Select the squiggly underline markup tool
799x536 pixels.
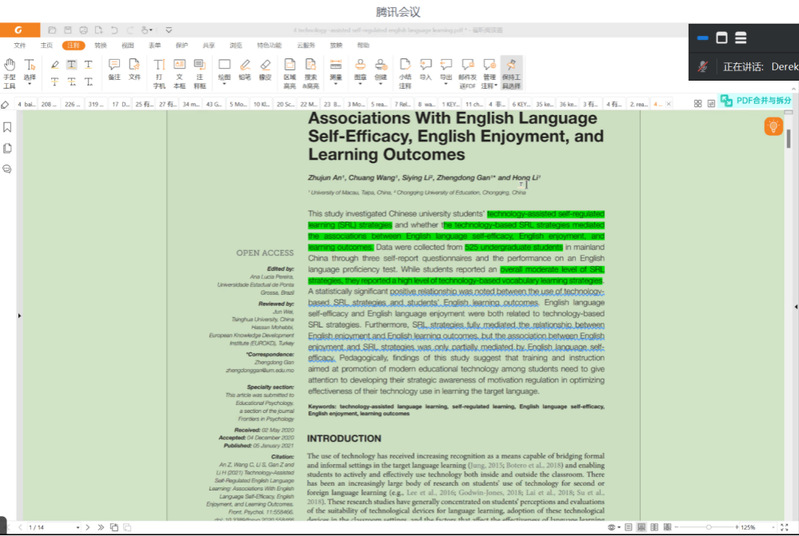coord(72,82)
